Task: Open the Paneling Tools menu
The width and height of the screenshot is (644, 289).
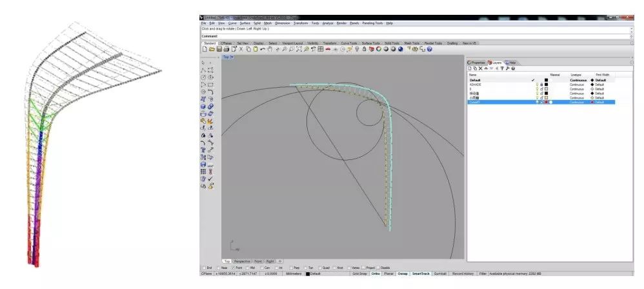Action: click(x=372, y=23)
